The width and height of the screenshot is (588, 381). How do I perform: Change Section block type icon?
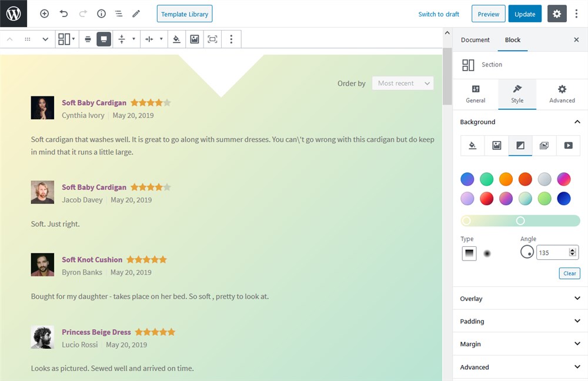[67, 39]
